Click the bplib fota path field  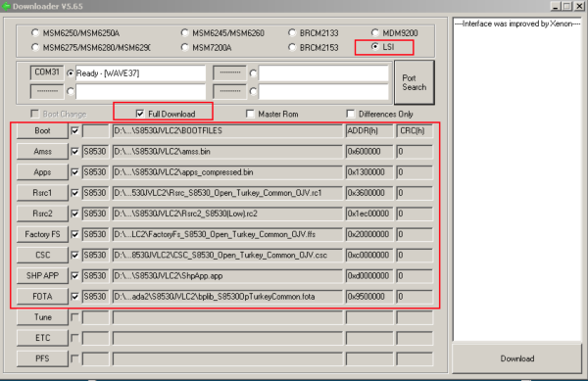click(x=227, y=297)
